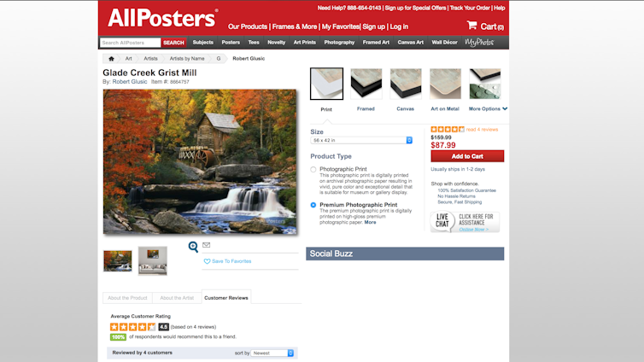The image size is (644, 362).
Task: Select the Framed product format icon
Action: coord(366,84)
